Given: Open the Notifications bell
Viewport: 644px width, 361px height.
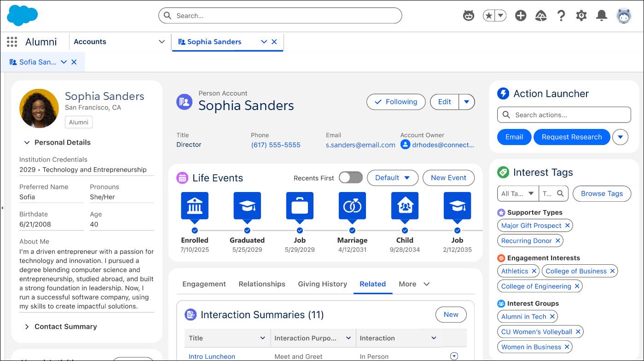Looking at the screenshot, I should point(602,16).
